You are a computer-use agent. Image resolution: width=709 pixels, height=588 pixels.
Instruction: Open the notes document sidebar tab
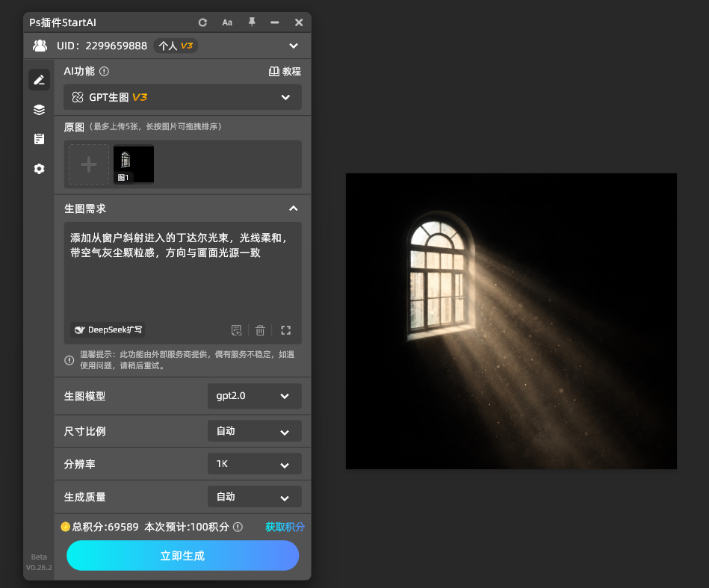click(40, 139)
